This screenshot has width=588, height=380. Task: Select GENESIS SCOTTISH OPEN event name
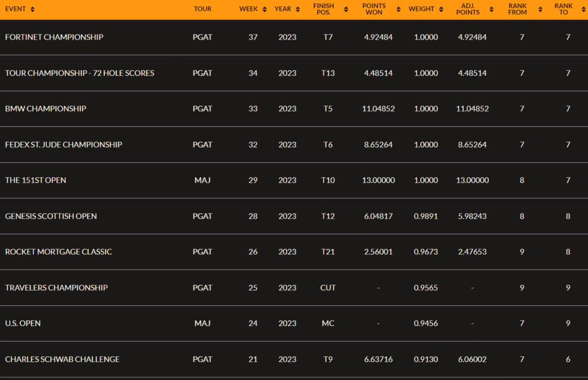pyautogui.click(x=51, y=216)
